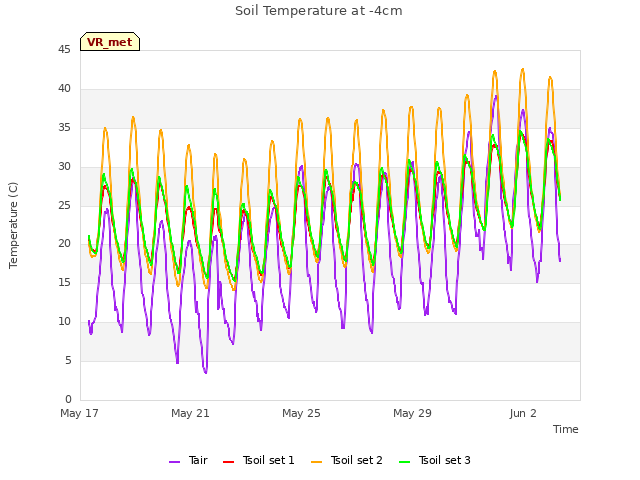Click the chart title Soil Temperature at -4cm

click(x=319, y=11)
